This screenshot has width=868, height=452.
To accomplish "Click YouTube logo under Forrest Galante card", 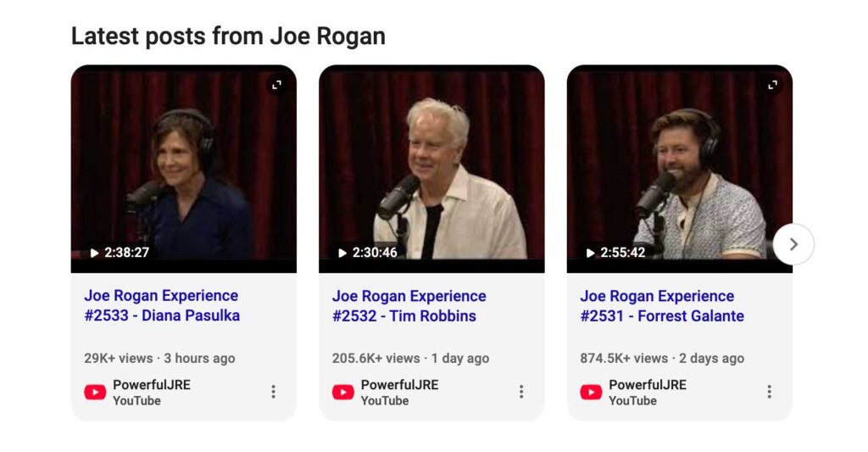I will (591, 392).
